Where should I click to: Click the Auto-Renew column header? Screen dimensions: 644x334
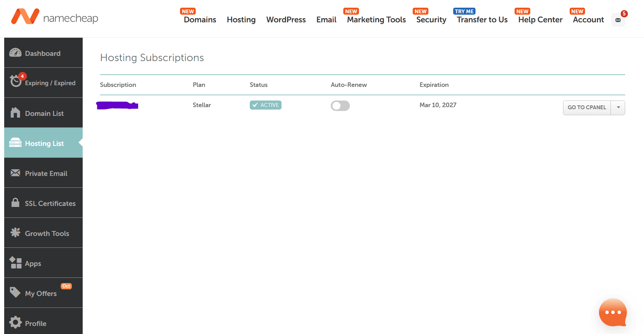(349, 85)
